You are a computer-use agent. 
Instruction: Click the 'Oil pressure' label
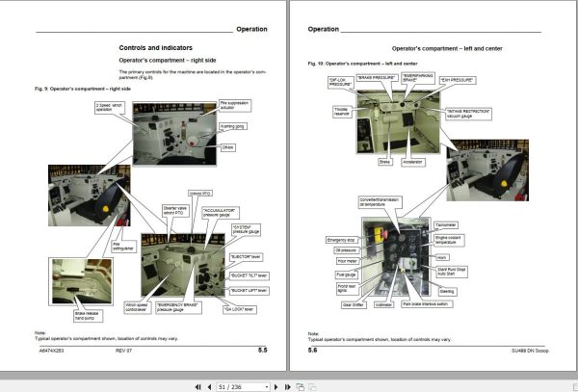(x=347, y=250)
